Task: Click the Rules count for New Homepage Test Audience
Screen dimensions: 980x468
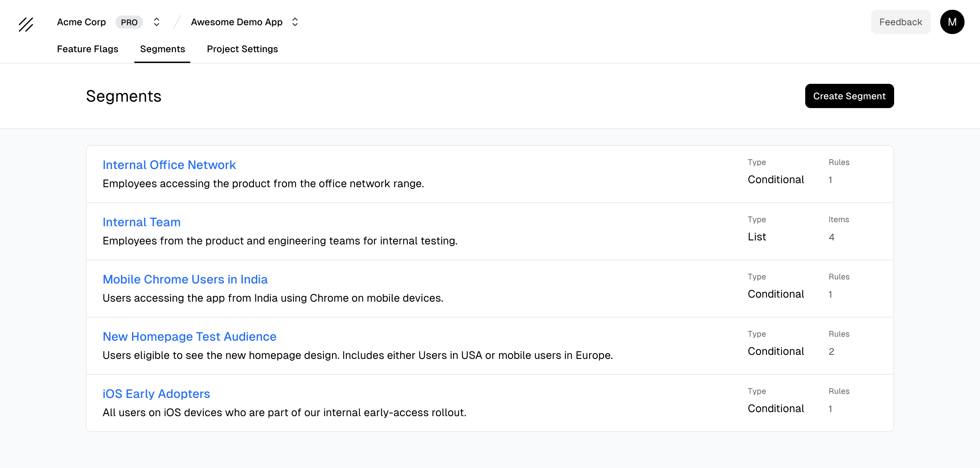Action: (831, 352)
